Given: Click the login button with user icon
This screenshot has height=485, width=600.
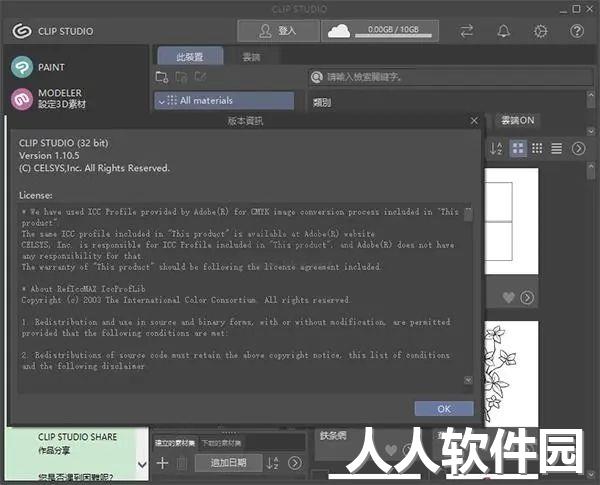Looking at the screenshot, I should point(278,31).
